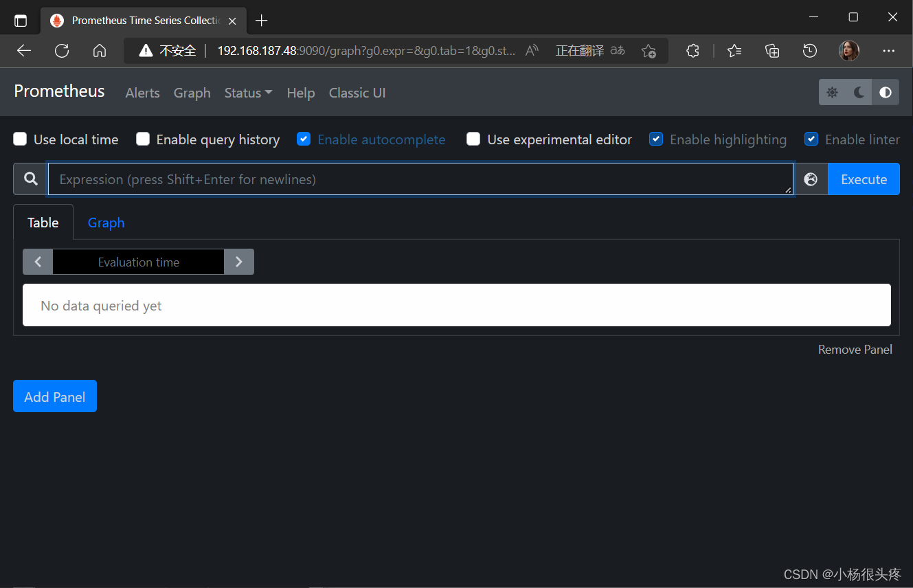This screenshot has height=588, width=913.
Task: Switch to the Graph panel tab
Action: [x=106, y=223]
